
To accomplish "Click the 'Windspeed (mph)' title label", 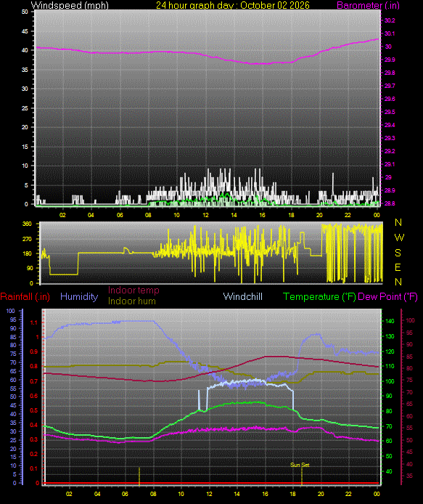I will coord(70,5).
